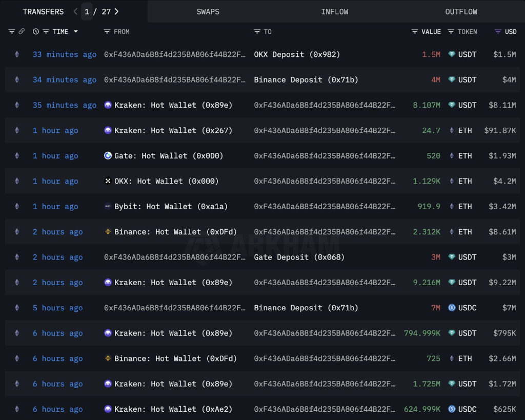Open recipient address in 725 ETH row
The image size is (525, 420).
[325, 358]
